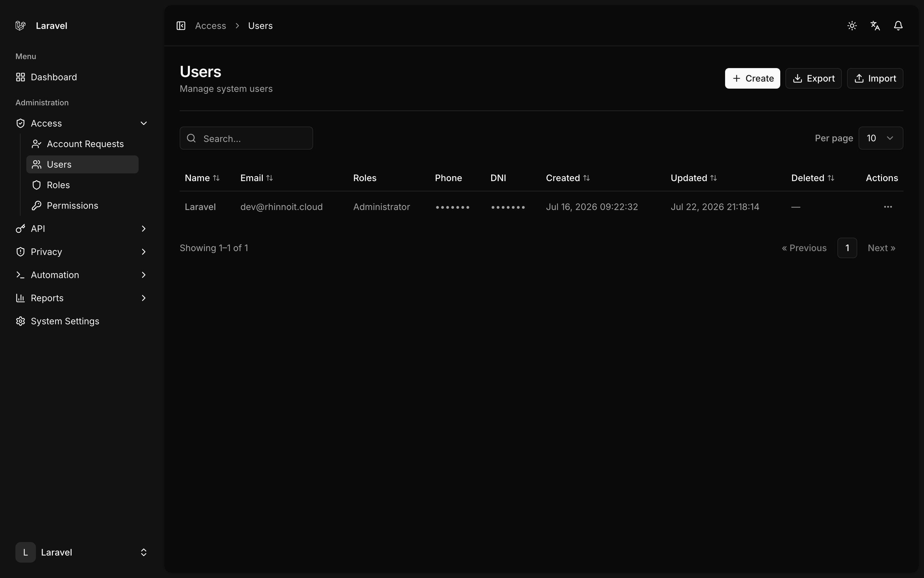Go to Account Requests page

click(x=82, y=144)
